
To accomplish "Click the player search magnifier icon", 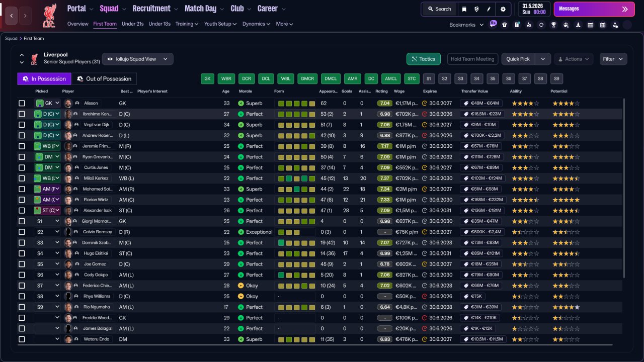I will [x=529, y=25].
